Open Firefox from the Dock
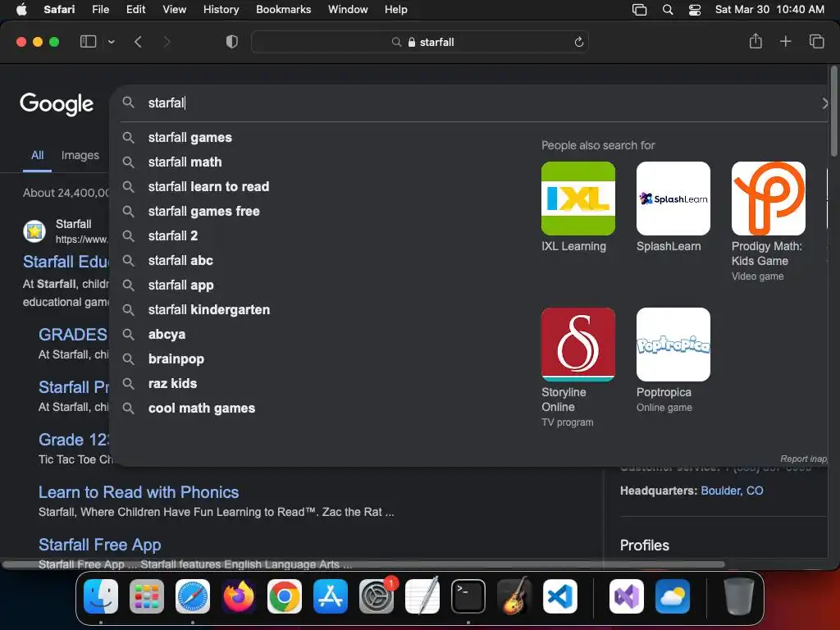The width and height of the screenshot is (840, 630). click(239, 596)
